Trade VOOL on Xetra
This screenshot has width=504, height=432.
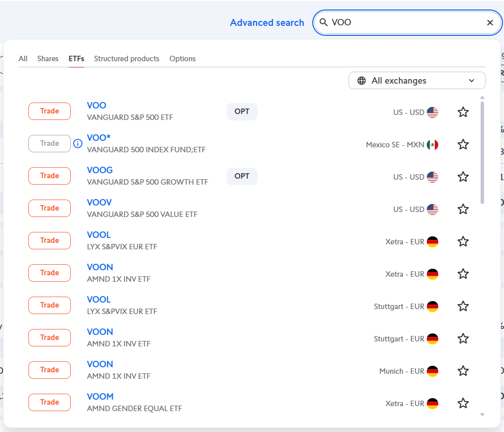pos(49,240)
